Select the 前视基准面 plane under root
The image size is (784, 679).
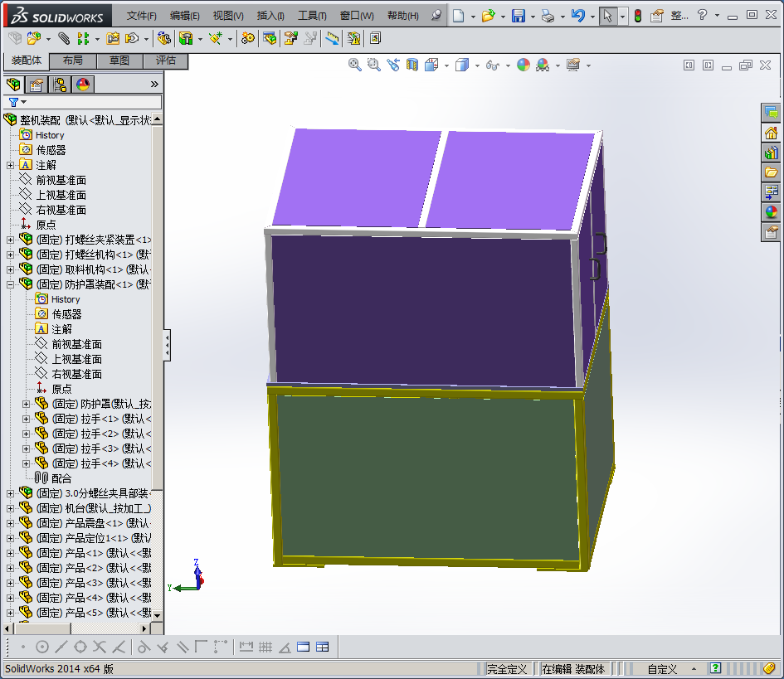61,180
